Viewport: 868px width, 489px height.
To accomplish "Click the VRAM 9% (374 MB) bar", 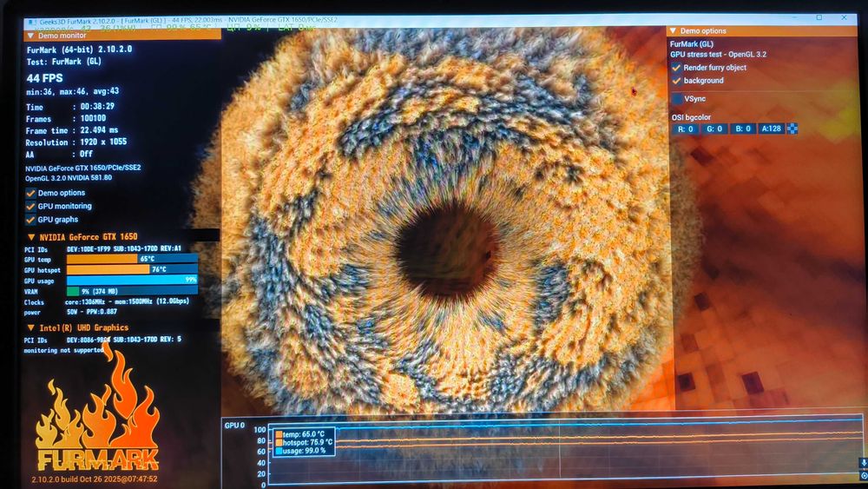I will pos(132,291).
